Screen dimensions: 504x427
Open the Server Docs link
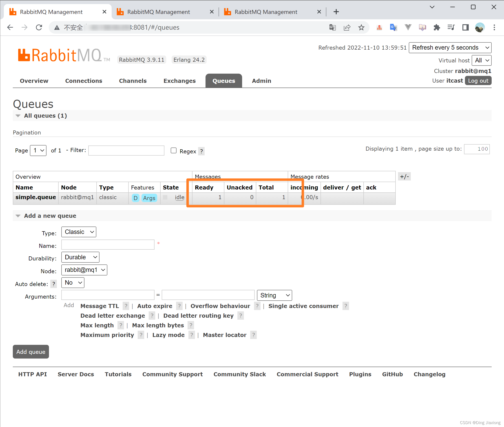75,374
